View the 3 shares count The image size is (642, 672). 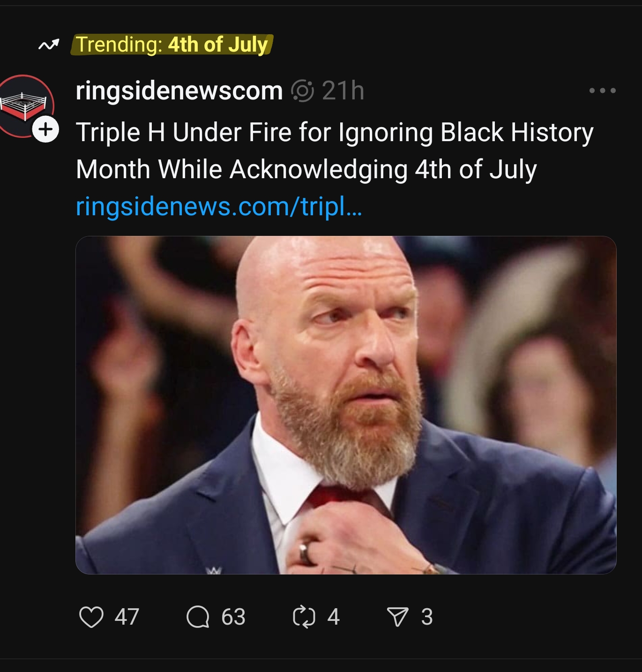coord(426,617)
